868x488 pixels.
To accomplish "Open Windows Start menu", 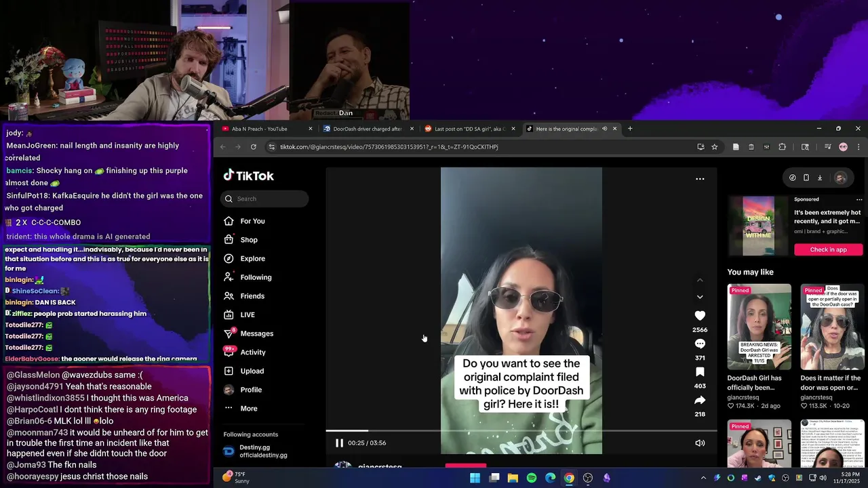I will click(x=475, y=478).
